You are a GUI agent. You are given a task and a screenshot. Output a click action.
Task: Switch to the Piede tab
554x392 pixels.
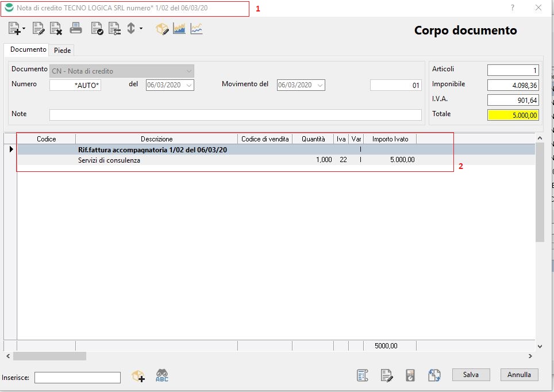click(62, 51)
